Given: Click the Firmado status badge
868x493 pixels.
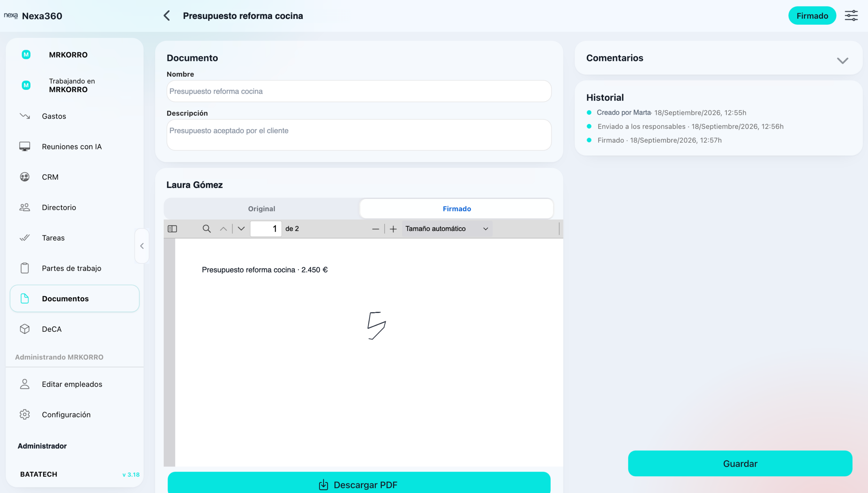Looking at the screenshot, I should click(812, 16).
